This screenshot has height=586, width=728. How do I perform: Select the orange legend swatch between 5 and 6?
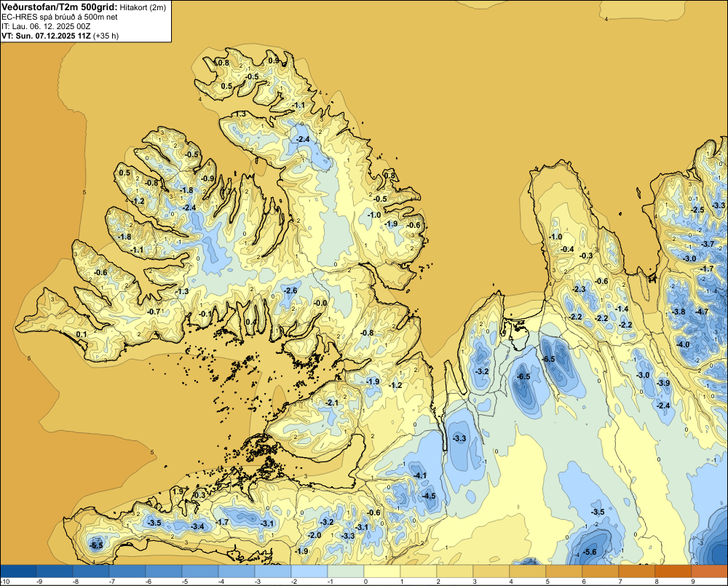point(565,571)
